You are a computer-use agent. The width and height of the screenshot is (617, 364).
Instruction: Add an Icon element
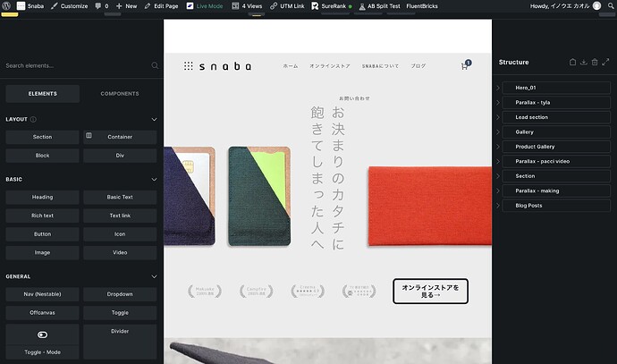[x=120, y=234]
